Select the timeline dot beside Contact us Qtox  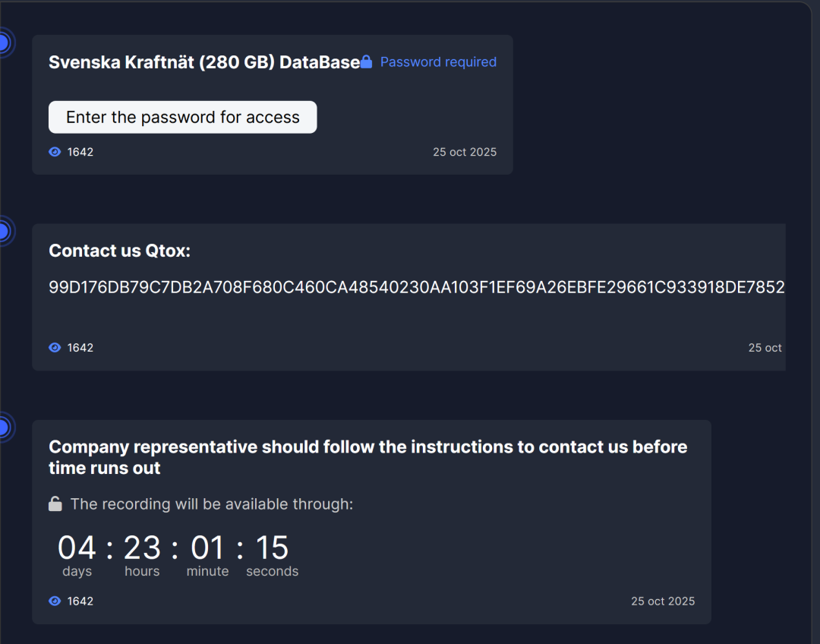[3, 231]
